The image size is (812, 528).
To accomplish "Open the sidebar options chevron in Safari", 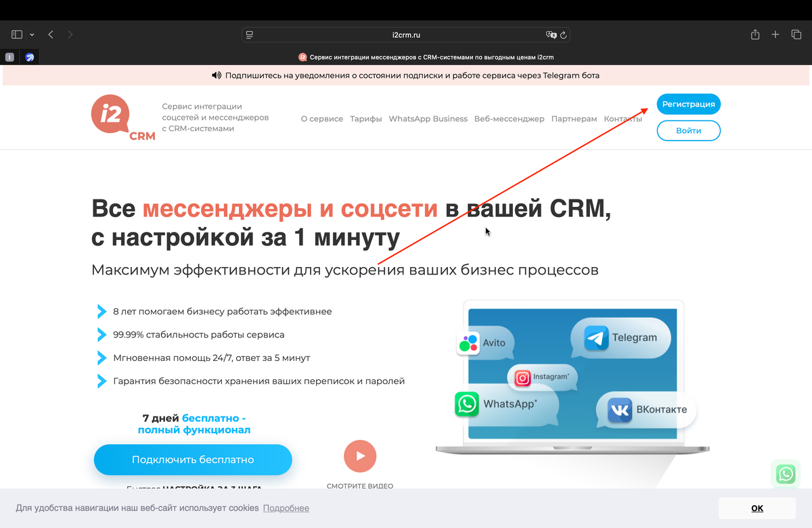I will click(x=31, y=34).
